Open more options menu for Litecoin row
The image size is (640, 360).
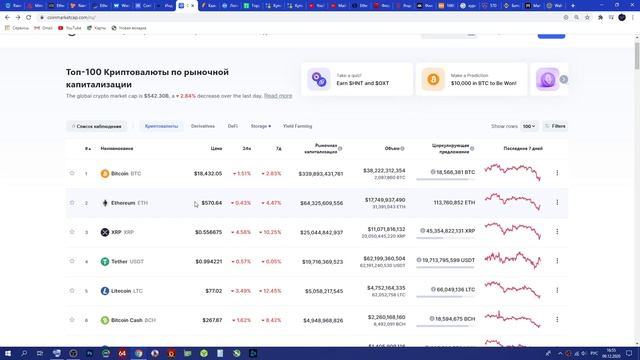coord(557,290)
